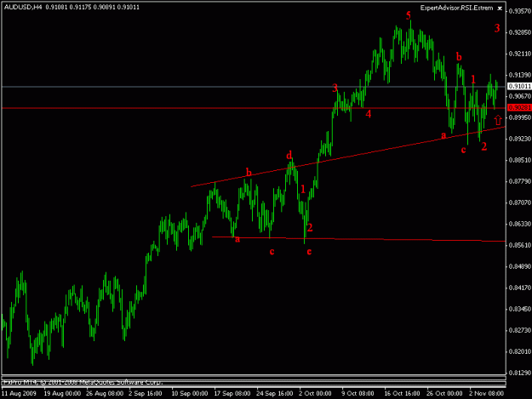The image size is (532, 399).
Task: Click the 19 Aug 00:00 time label
Action: 62,394
